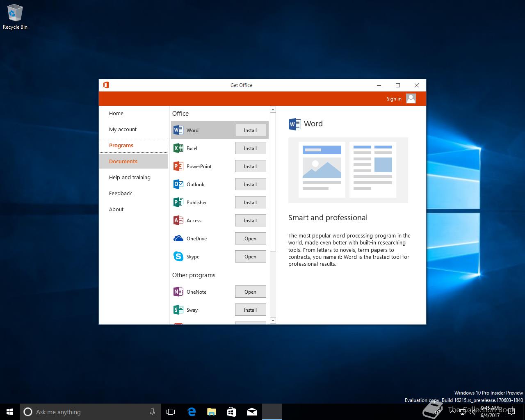Viewport: 525px width, 420px height.
Task: Select the PowerPoint row label
Action: 199,166
